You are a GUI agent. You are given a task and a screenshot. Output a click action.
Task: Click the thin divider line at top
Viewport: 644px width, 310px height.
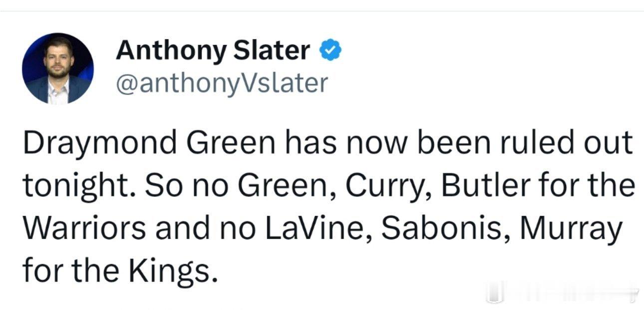(x=322, y=11)
